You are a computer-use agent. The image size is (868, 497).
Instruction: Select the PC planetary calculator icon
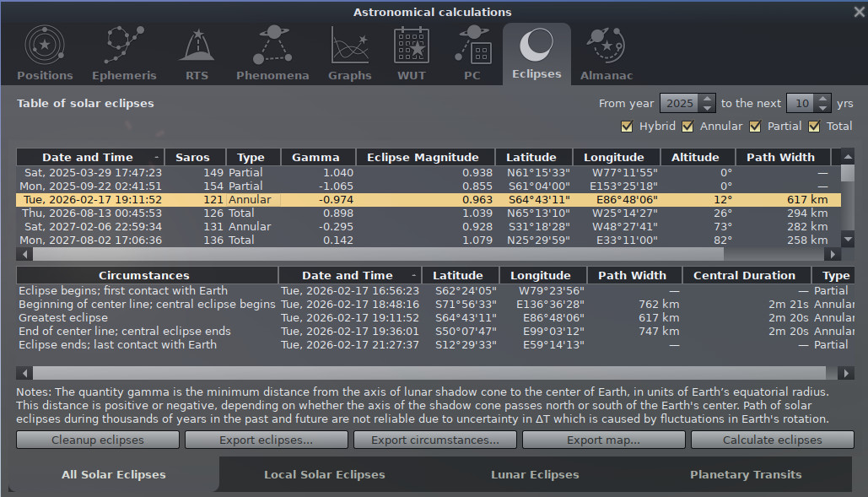(472, 46)
